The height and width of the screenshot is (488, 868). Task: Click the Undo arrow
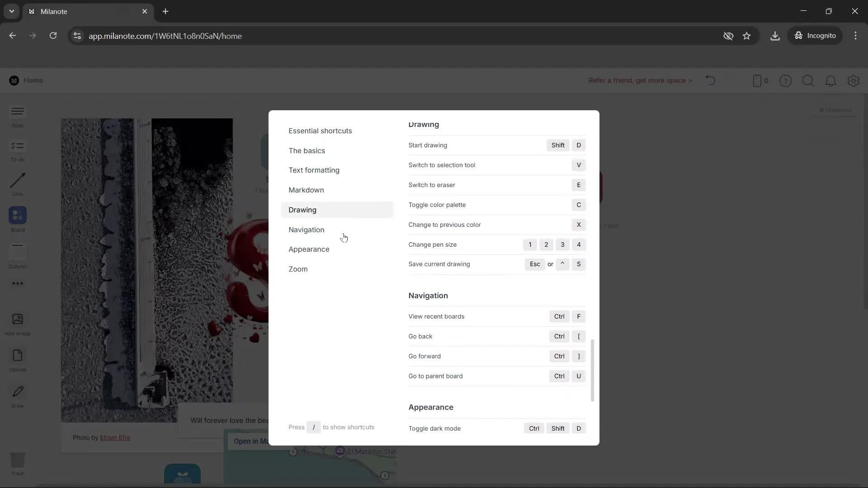(x=710, y=80)
